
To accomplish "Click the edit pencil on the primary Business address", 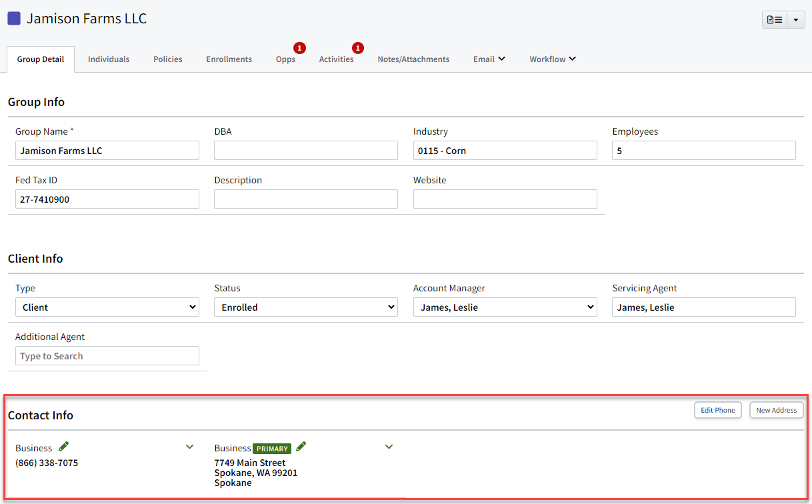I will pos(300,447).
